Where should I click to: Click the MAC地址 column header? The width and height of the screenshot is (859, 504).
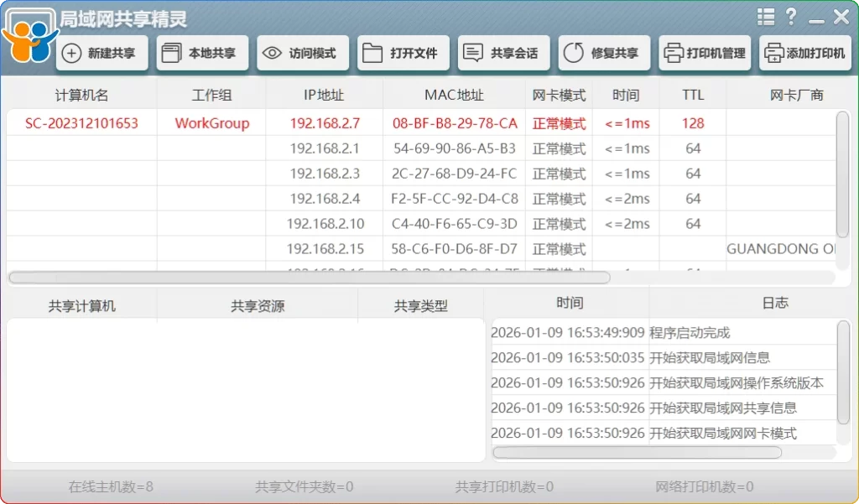tap(455, 95)
